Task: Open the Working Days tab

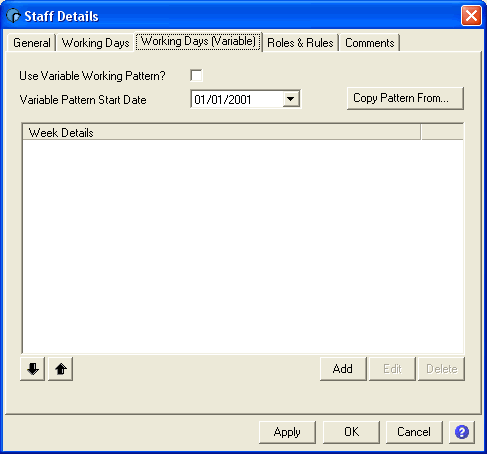Action: click(x=96, y=43)
